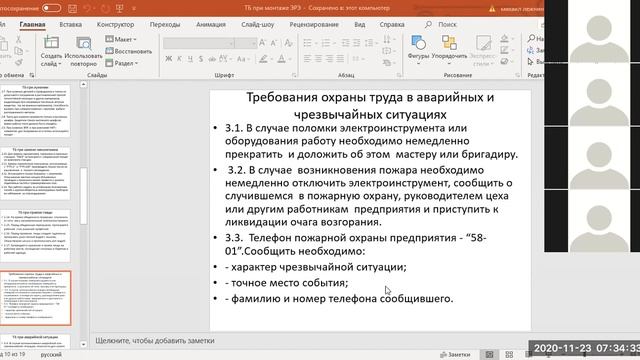This screenshot has height=360, width=640.
Task: Create a new slide via Создать слайд
Action: click(x=51, y=51)
